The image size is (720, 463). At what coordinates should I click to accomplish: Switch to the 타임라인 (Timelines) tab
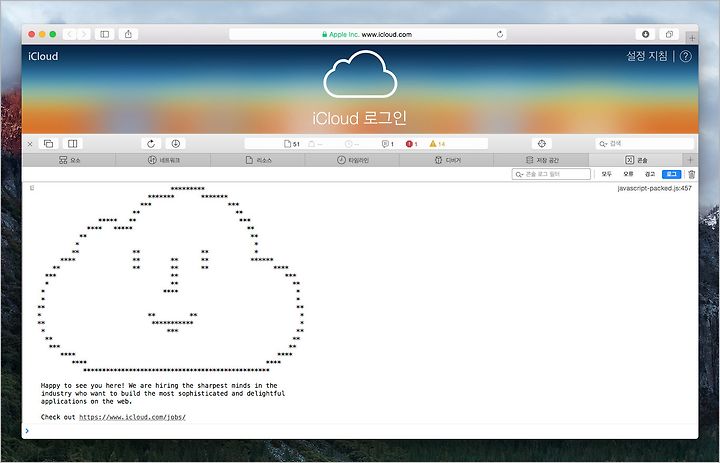coord(352,160)
